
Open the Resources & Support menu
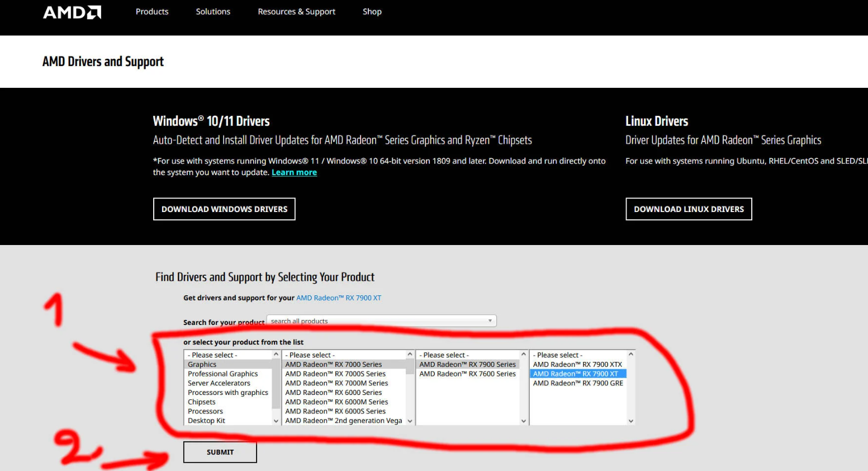coord(297,12)
